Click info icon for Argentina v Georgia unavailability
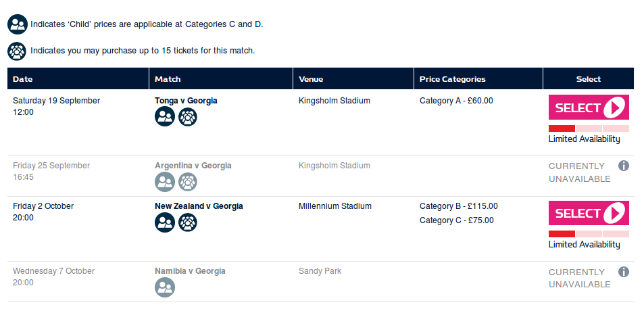 point(624,166)
